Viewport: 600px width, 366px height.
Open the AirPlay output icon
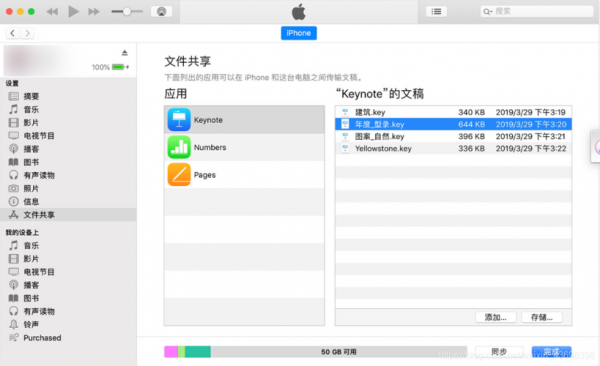161,11
